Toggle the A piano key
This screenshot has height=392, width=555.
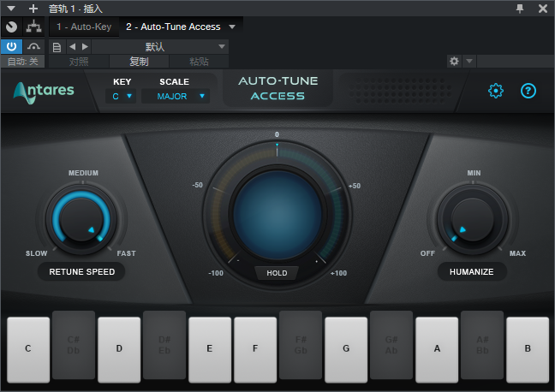pos(437,349)
